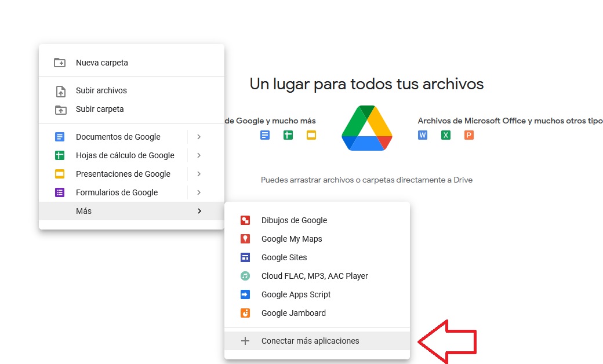Click the Google My Maps pin icon
603x364 pixels.
pos(245,239)
